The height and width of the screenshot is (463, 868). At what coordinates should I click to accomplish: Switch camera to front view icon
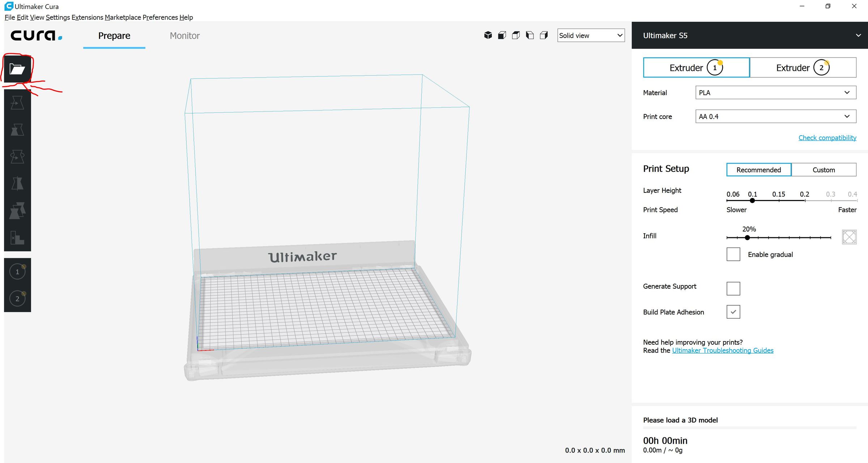[502, 35]
